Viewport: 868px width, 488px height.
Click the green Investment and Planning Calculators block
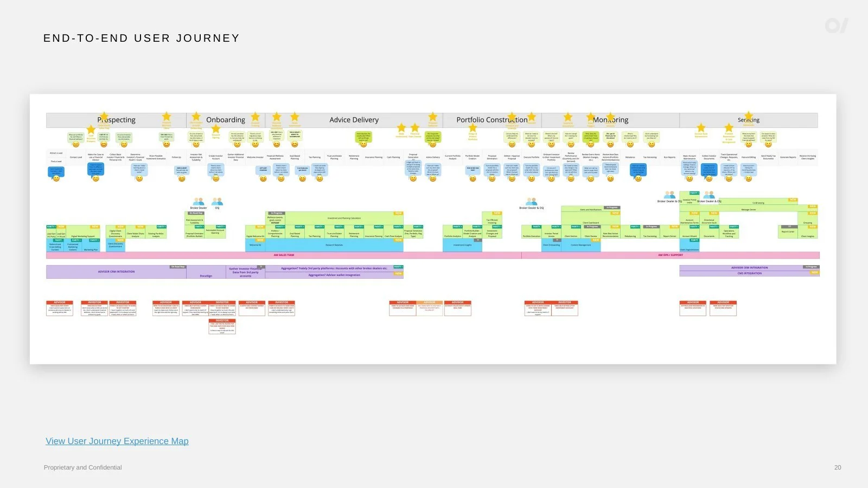[344, 218]
